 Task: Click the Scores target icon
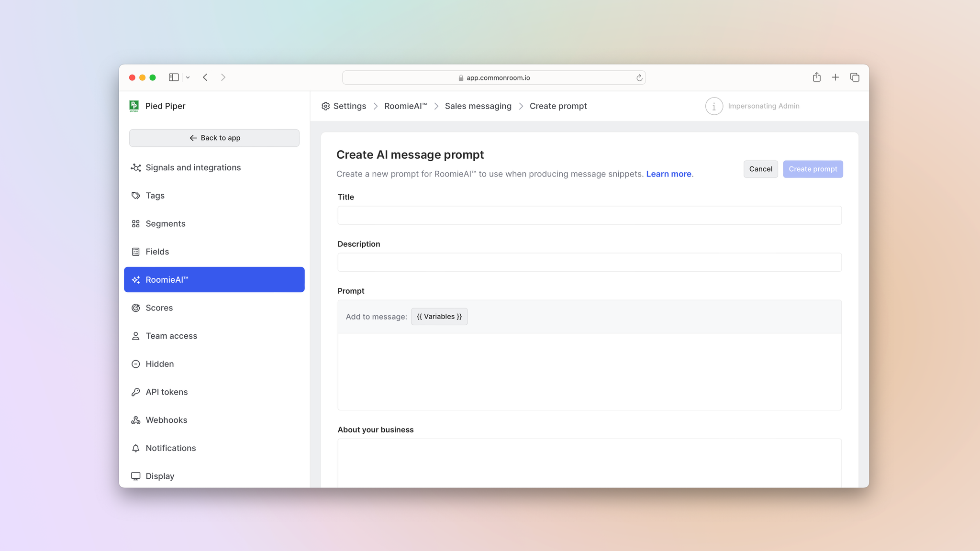tap(136, 308)
